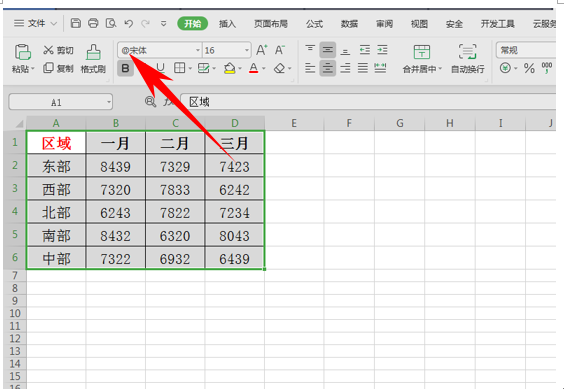Apply the red font color A
The width and height of the screenshot is (564, 389).
coord(254,68)
